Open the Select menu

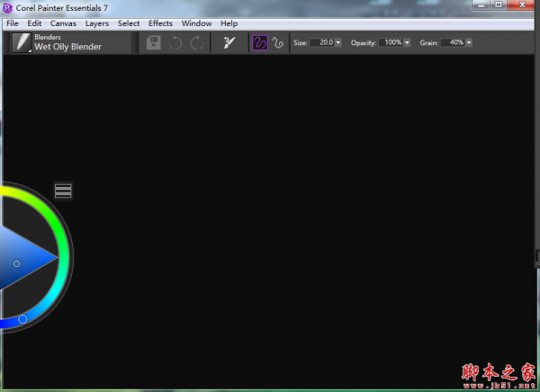point(129,23)
